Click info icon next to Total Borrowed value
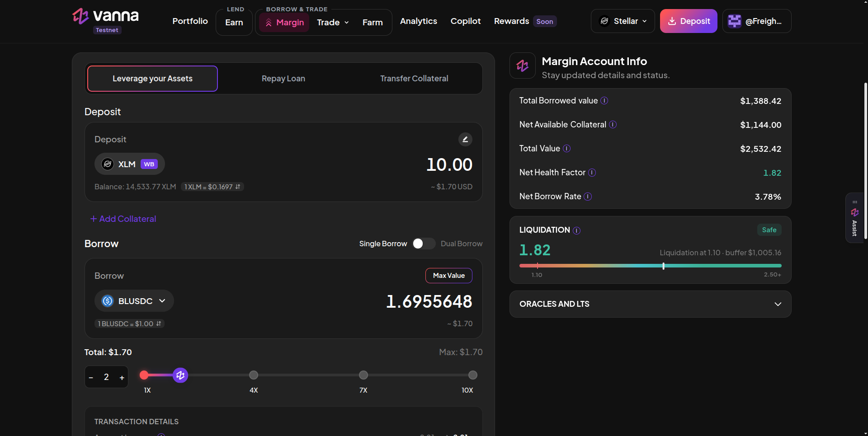Screen dimensions: 868x436 [x=604, y=101]
